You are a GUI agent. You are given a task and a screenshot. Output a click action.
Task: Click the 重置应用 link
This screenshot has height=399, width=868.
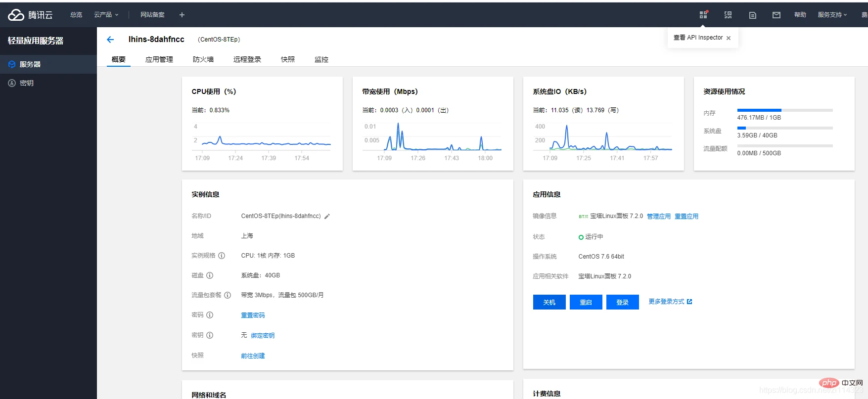point(686,217)
